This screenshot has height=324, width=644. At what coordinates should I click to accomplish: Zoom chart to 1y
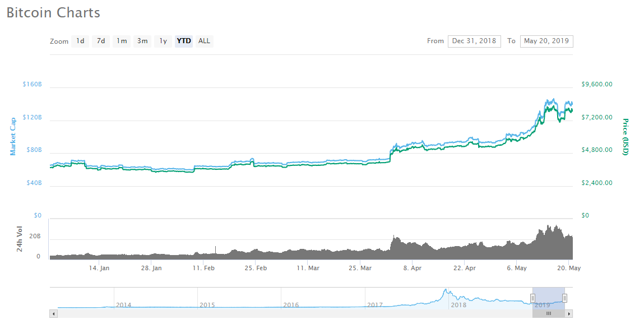coord(163,41)
